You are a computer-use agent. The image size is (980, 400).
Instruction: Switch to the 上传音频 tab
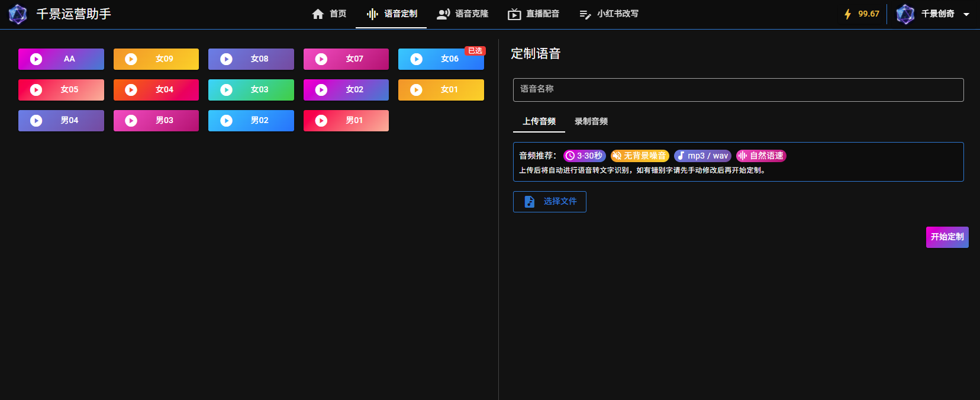coord(539,121)
